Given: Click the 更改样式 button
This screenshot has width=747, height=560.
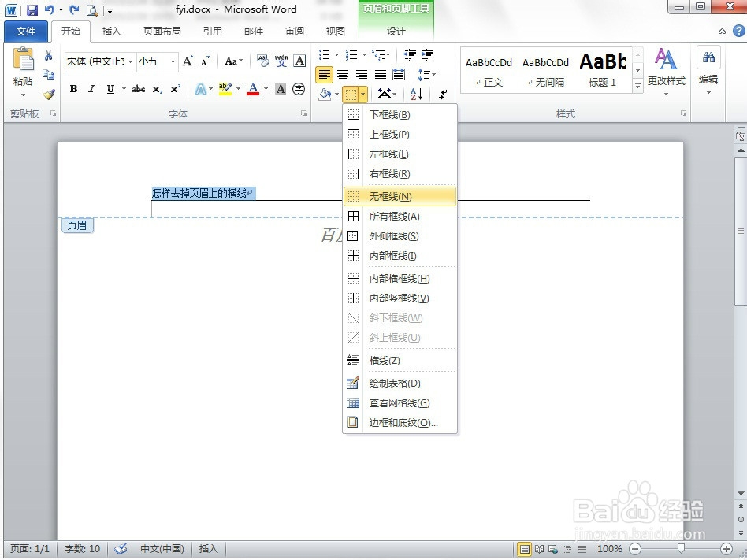Looking at the screenshot, I should click(666, 72).
